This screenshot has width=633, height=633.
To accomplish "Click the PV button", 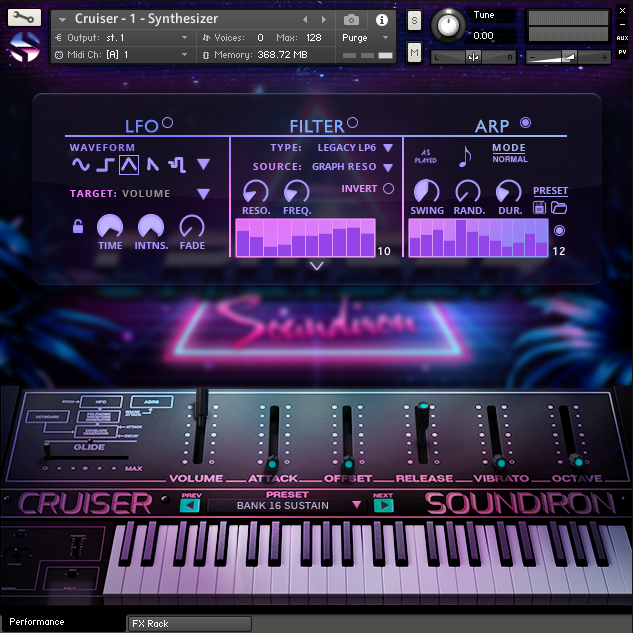I will pos(622,52).
